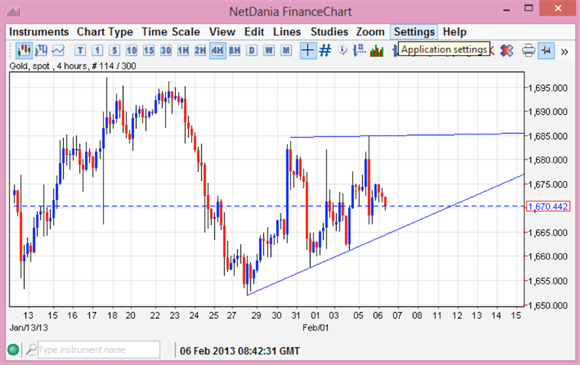The image size is (580, 365).
Task: Minimize the NetDania FinanceChart window
Action: (507, 10)
